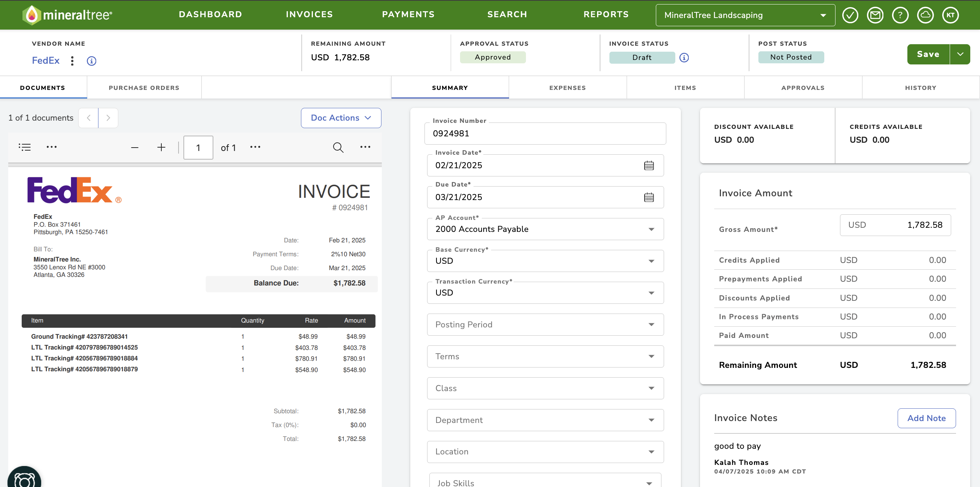
Task: Zoom out document with minus icon
Action: point(135,148)
